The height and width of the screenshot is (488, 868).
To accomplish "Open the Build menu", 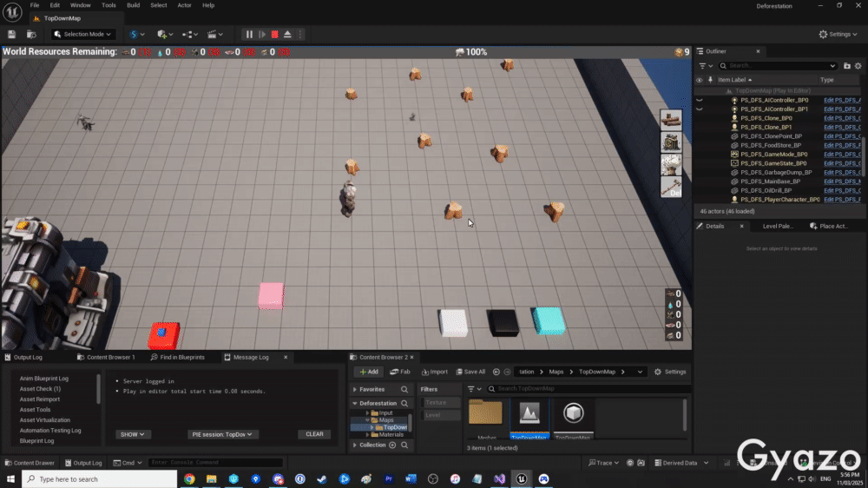I will 133,5.
